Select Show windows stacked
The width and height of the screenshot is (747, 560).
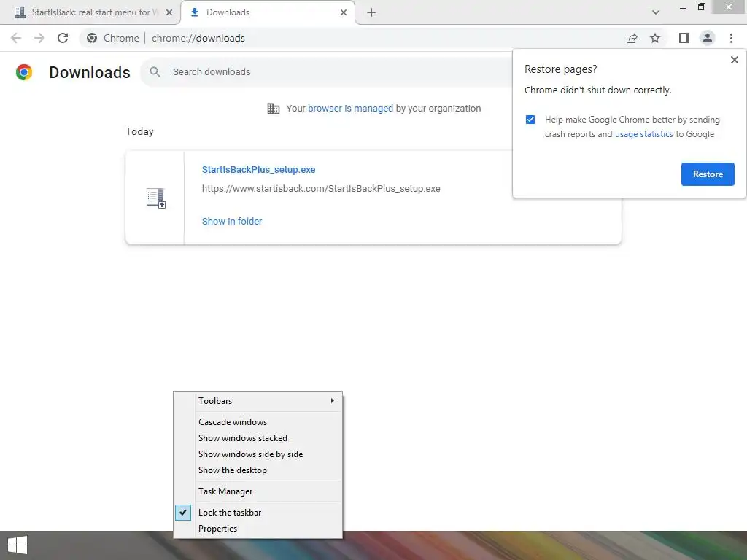pos(258,438)
